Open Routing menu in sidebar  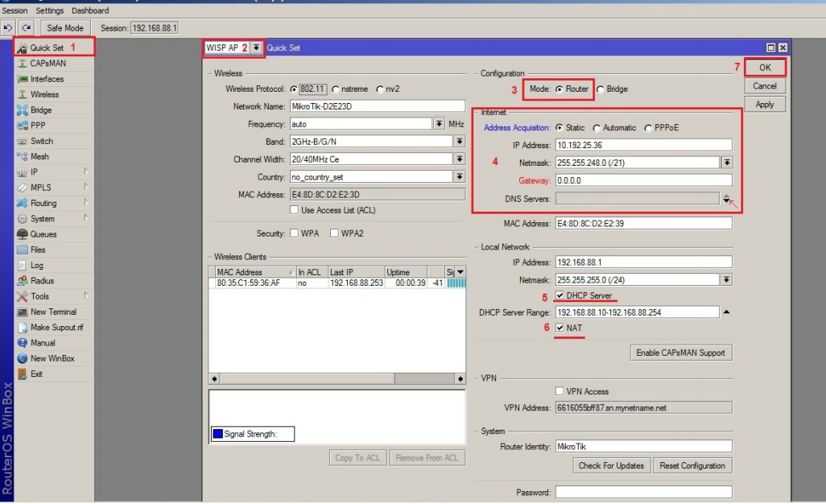54,203
